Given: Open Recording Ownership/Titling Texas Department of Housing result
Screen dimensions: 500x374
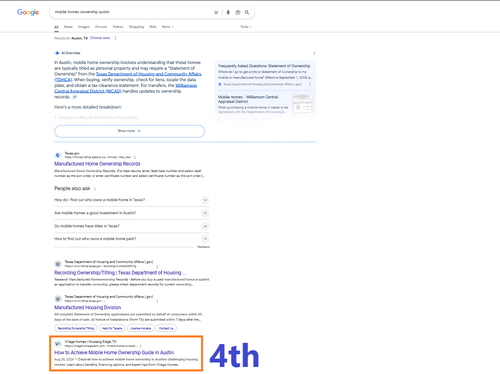Looking at the screenshot, I should pyautogui.click(x=120, y=273).
